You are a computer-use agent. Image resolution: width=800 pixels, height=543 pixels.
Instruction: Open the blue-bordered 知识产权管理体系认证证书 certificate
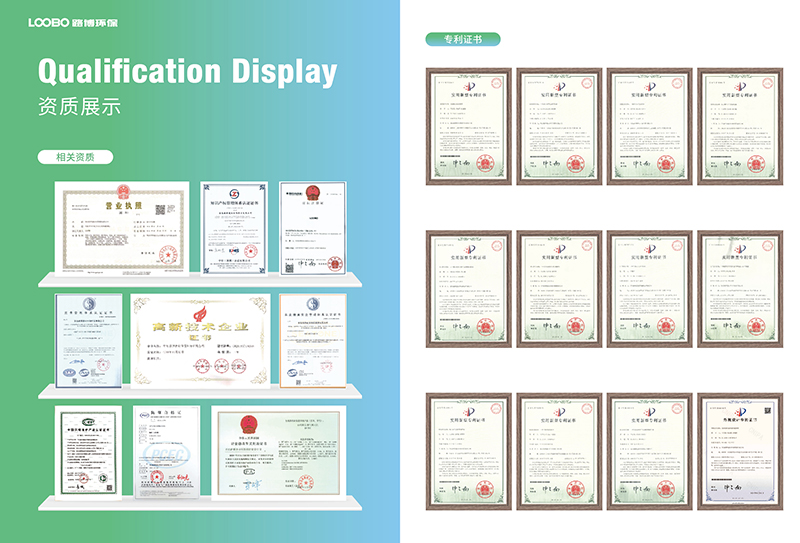tap(234, 228)
